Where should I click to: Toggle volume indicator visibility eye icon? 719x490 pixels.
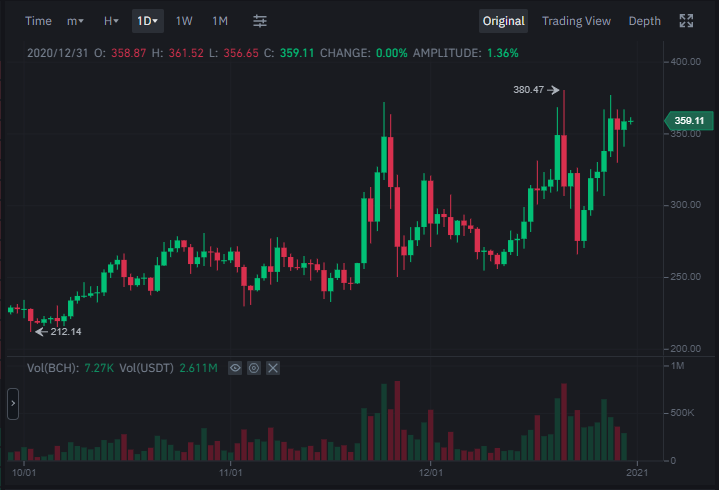click(235, 368)
